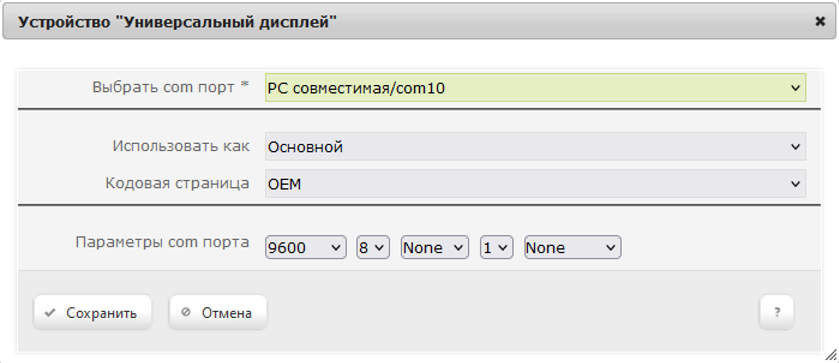839x363 pixels.
Task: Open the data bits 8 dropdown
Action: pos(373,247)
